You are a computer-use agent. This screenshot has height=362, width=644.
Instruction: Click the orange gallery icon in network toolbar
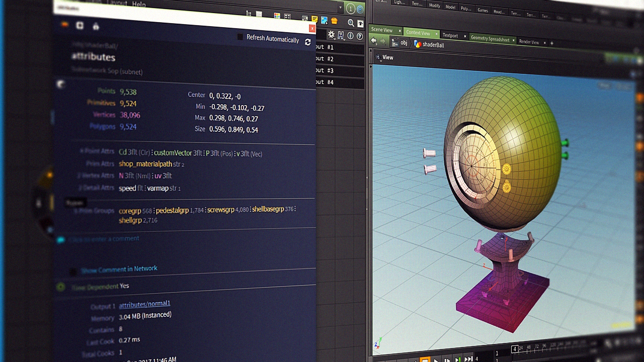pyautogui.click(x=334, y=21)
